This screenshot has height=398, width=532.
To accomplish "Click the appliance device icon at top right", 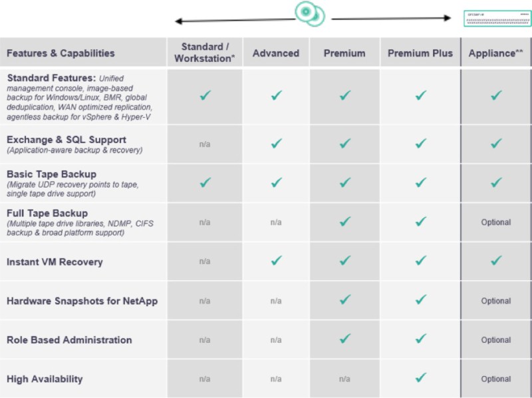I will pos(497,19).
